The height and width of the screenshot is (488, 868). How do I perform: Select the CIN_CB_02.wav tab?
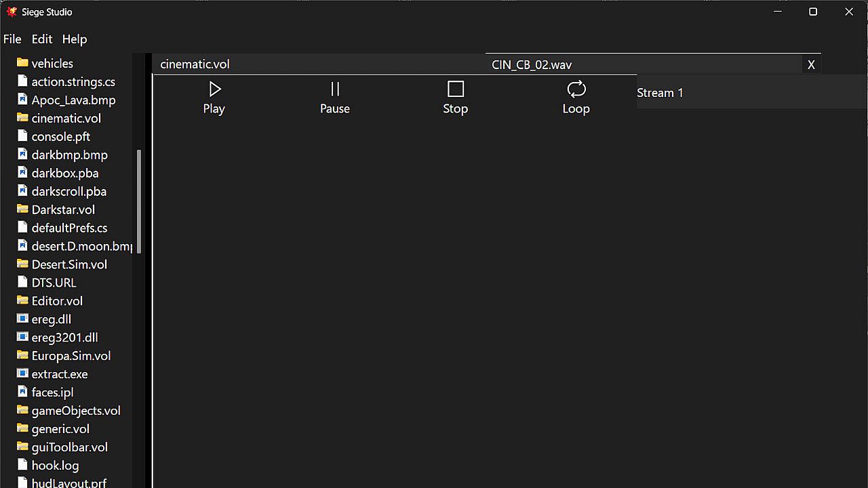point(532,65)
